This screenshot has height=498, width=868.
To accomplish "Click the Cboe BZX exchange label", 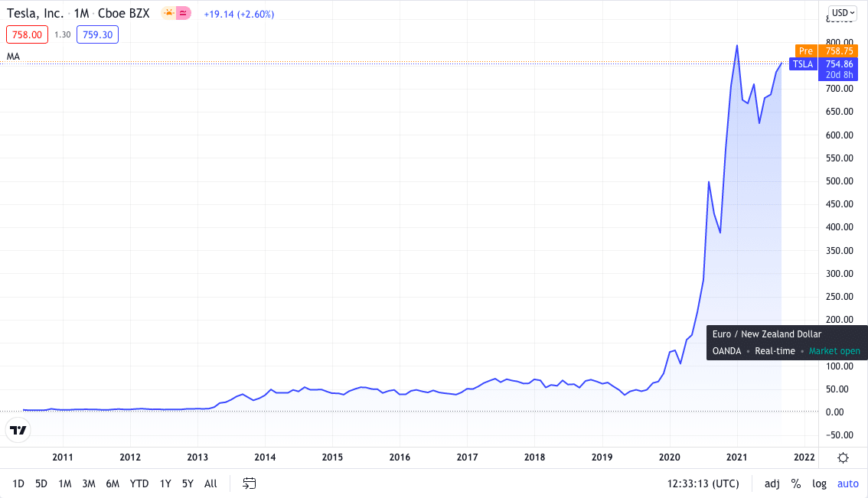I will point(123,13).
